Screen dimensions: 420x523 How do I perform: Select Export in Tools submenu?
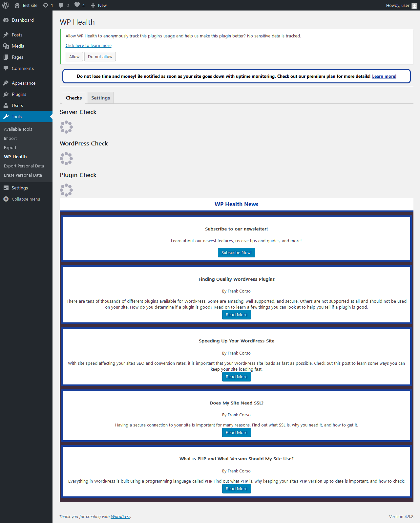(10, 147)
